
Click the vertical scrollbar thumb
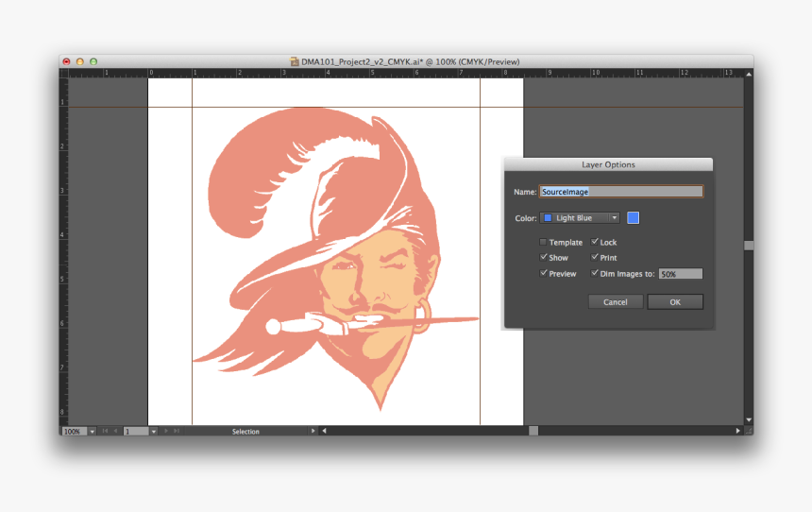[749, 245]
